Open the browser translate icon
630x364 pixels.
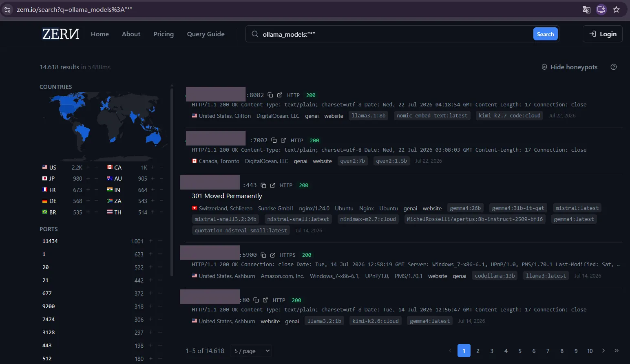click(x=586, y=9)
